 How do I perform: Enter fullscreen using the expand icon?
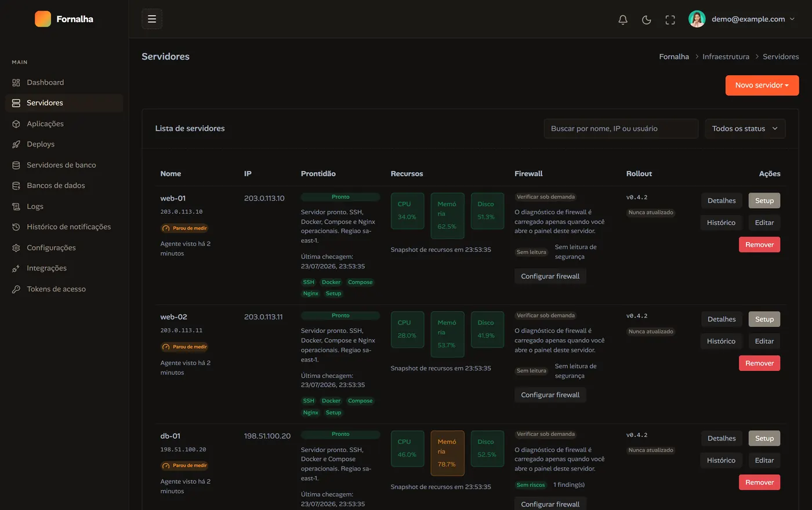(x=670, y=19)
